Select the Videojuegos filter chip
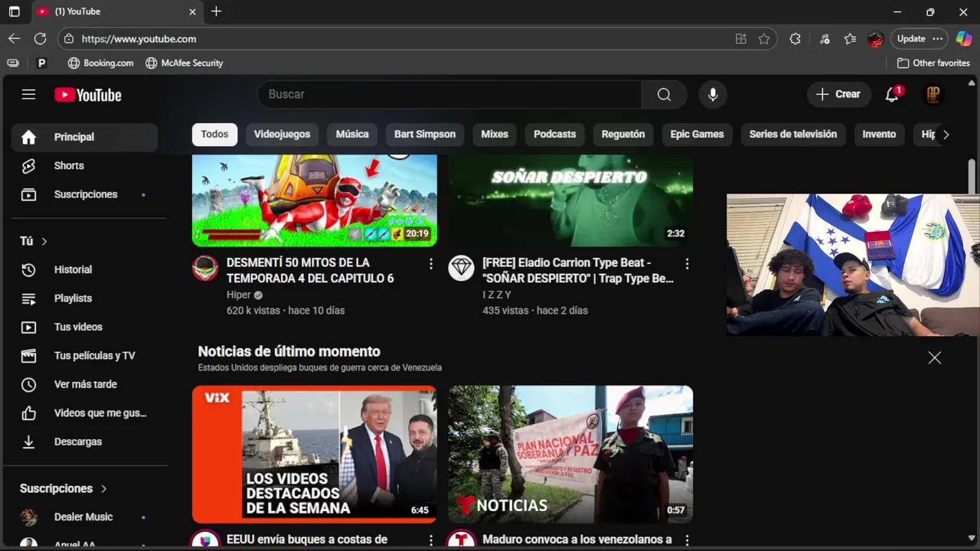Viewport: 980px width, 551px height. point(282,134)
